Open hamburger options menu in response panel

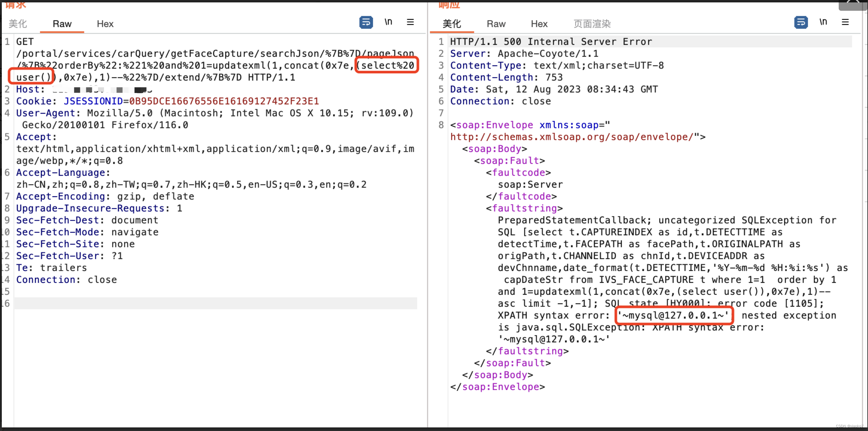845,22
